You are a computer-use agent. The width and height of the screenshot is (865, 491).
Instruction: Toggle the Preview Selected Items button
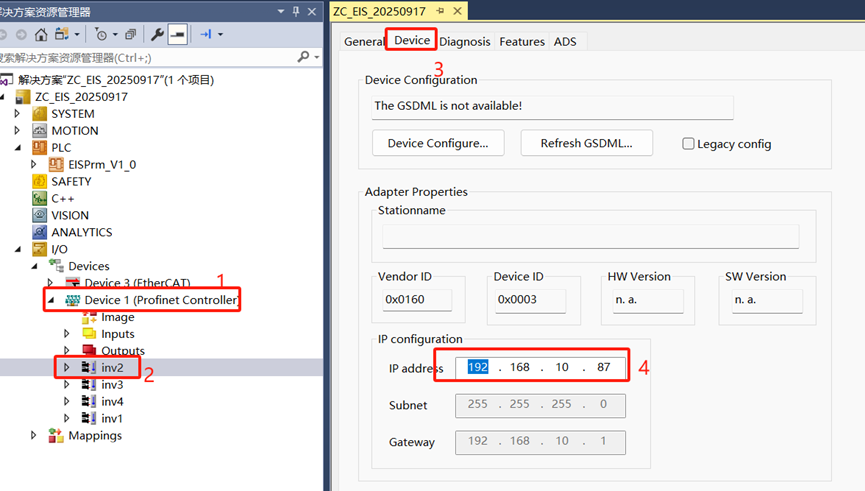point(177,35)
